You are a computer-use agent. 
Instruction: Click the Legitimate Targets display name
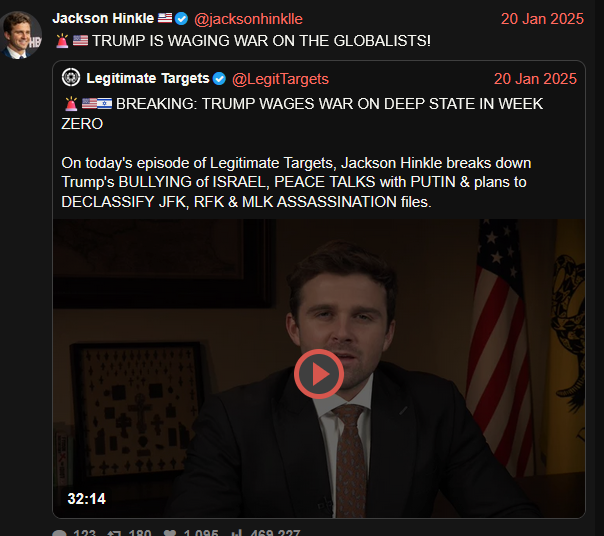click(148, 78)
